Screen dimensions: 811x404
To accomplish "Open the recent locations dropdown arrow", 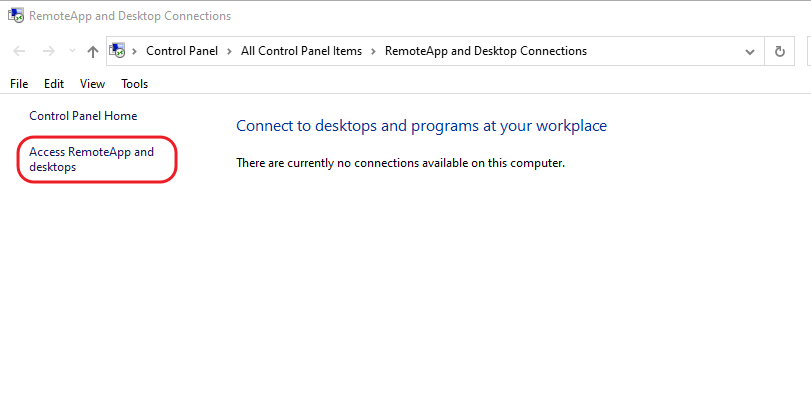I will point(71,52).
